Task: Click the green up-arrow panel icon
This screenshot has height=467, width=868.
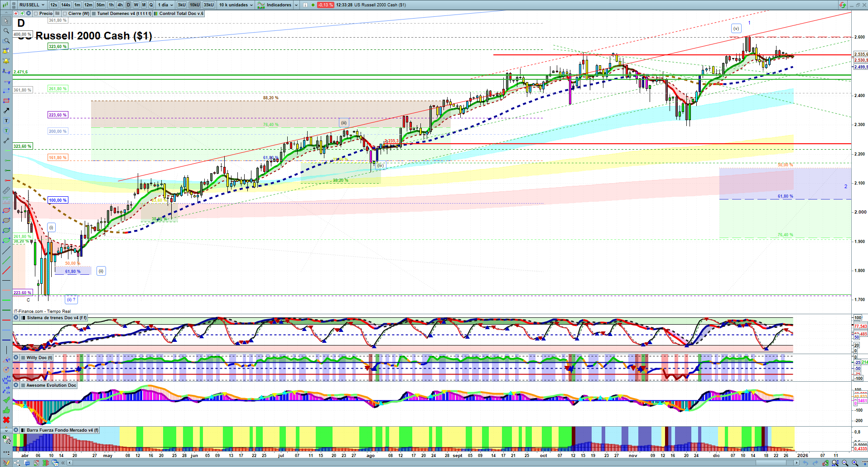Action: point(22,14)
